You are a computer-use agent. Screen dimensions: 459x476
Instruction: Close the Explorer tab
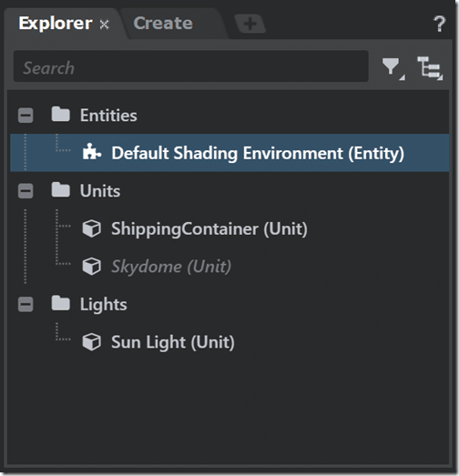pyautogui.click(x=104, y=25)
